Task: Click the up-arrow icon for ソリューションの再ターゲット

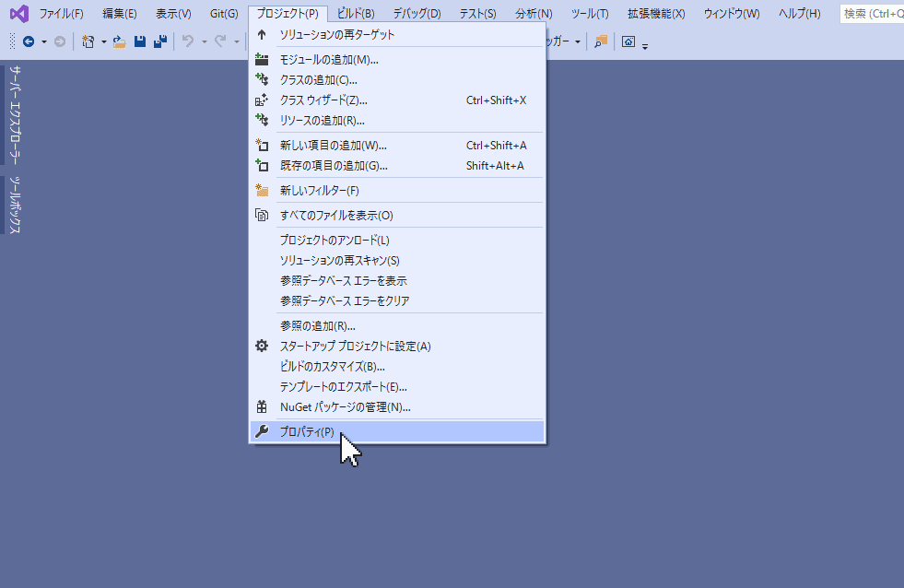Action: pyautogui.click(x=262, y=35)
